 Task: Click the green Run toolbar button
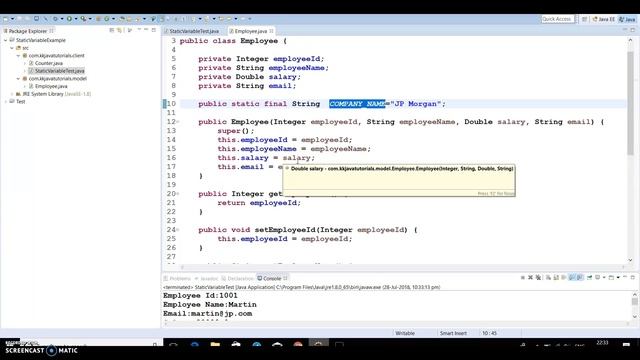click(x=69, y=19)
